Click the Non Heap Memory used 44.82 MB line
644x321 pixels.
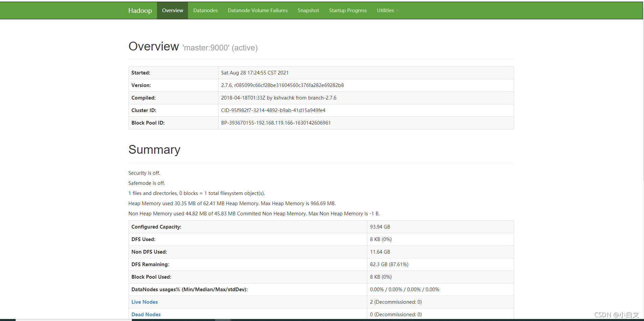[254, 214]
